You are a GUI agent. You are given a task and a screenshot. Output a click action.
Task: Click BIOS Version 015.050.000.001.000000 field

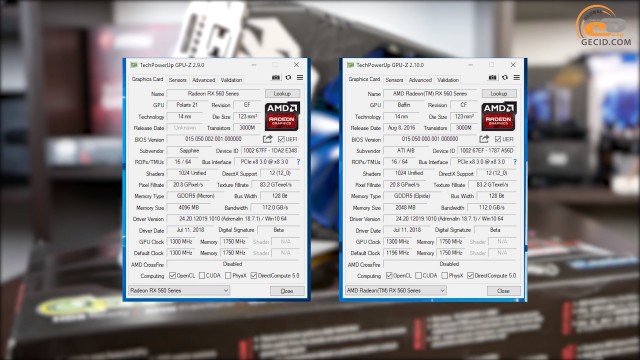[x=430, y=139]
